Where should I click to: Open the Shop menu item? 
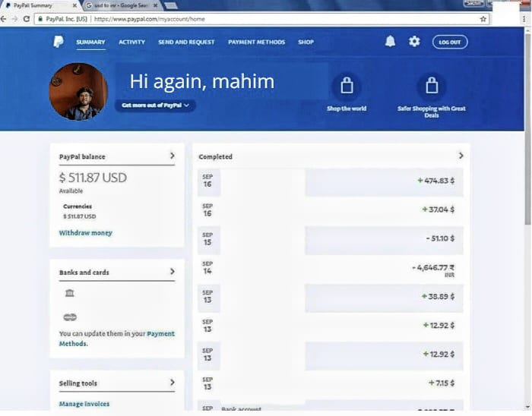click(x=306, y=42)
